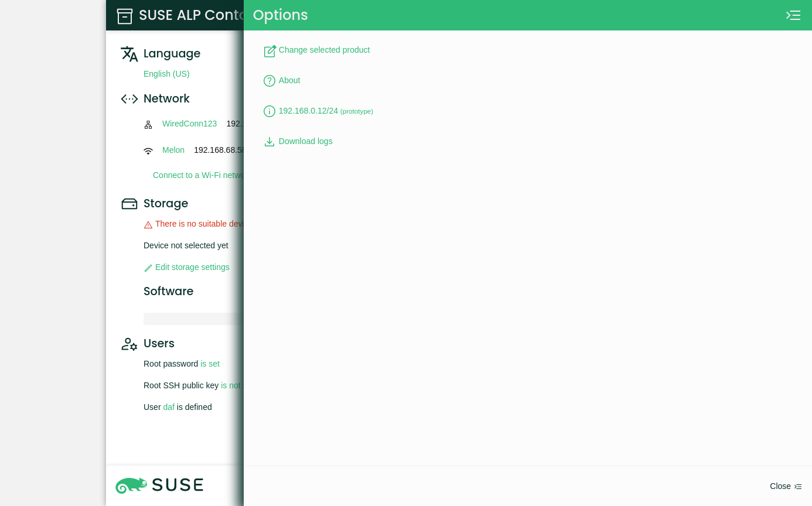Screen dimensions: 812x506
Task: Click the Software heading
Action: click(168, 291)
